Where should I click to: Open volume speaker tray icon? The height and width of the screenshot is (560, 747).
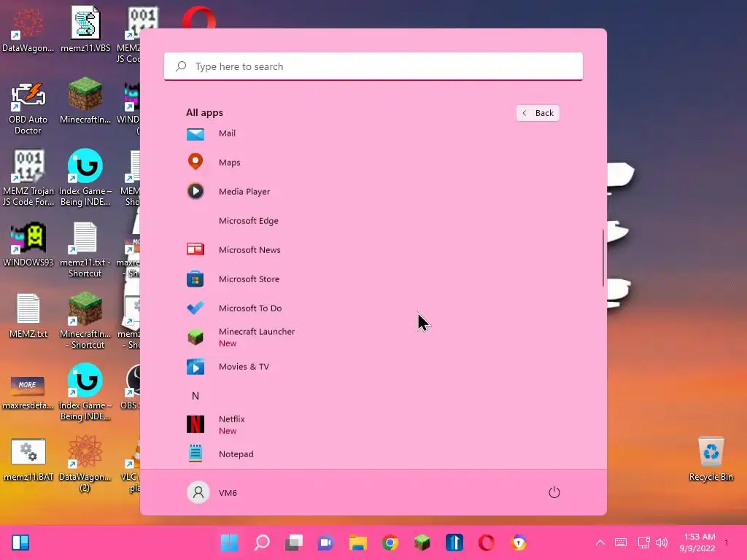[662, 542]
